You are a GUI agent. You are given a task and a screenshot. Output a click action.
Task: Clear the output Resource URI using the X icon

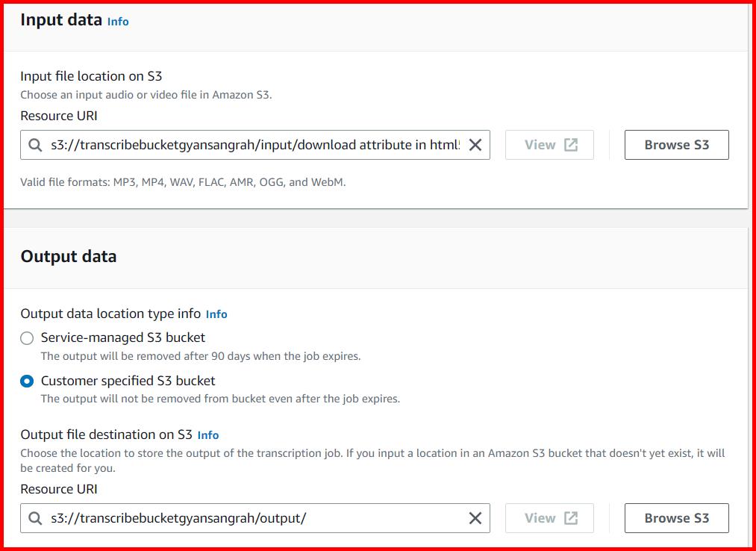[x=475, y=518]
